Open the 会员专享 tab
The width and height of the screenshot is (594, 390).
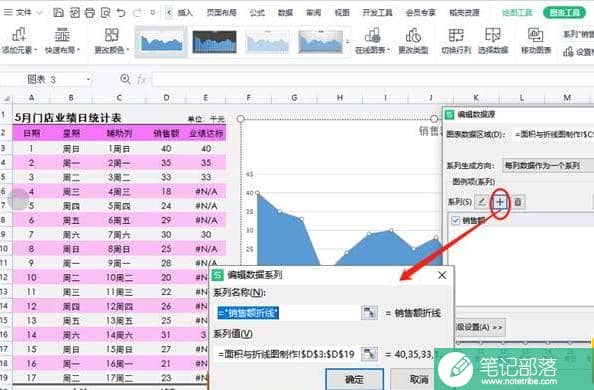(x=420, y=13)
